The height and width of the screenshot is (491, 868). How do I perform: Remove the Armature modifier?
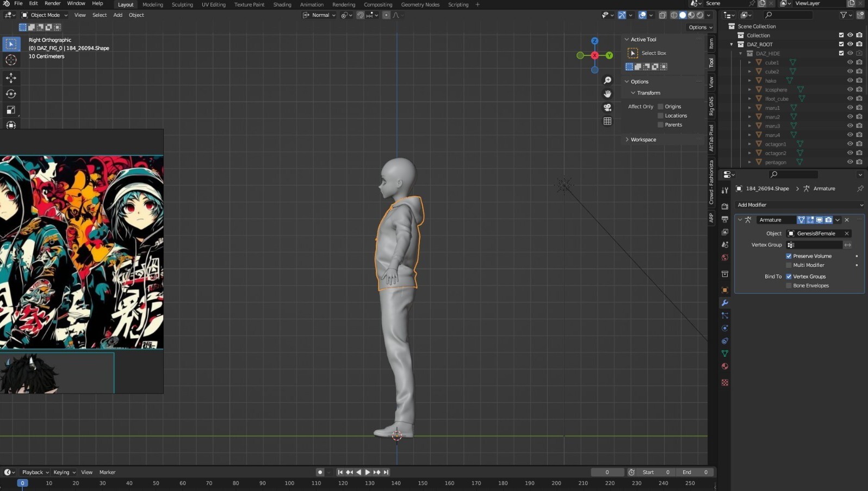[847, 220]
